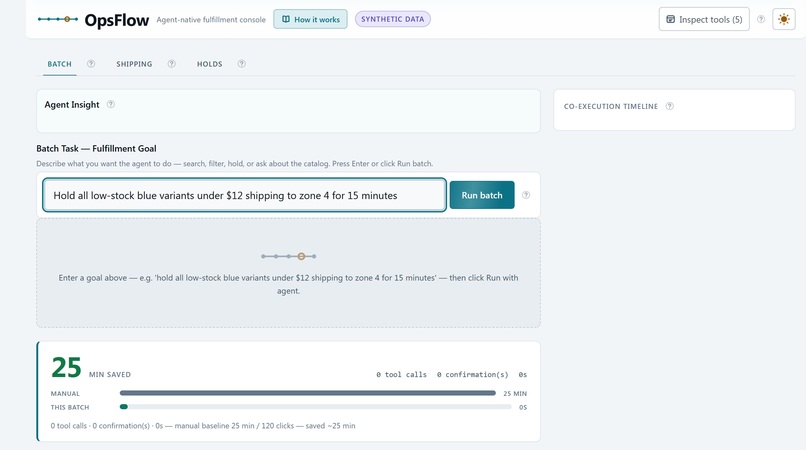This screenshot has height=450, width=806.
Task: Click the '0 confirmation(s)' counter
Action: [472, 374]
